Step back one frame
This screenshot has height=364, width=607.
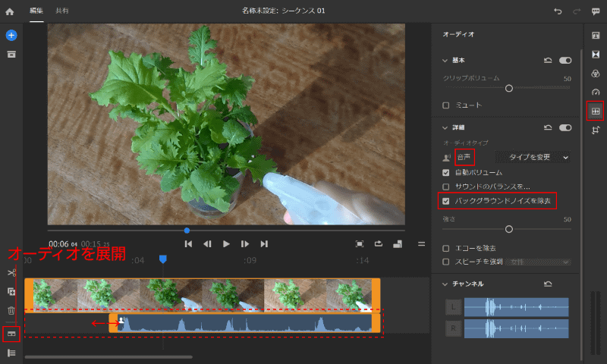pyautogui.click(x=207, y=243)
